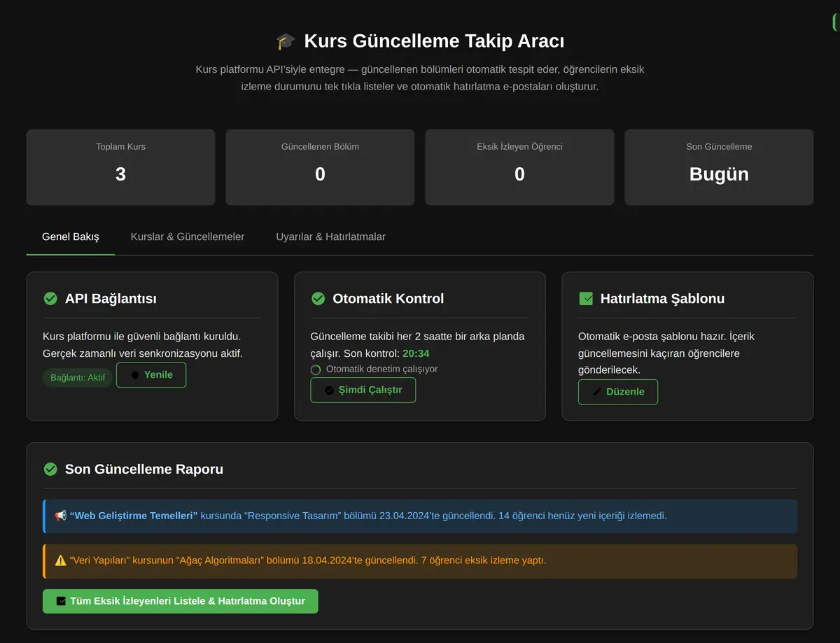Click the Kurs Güncelleme Takip Aracı heading
The width and height of the screenshot is (840, 643).
434,41
